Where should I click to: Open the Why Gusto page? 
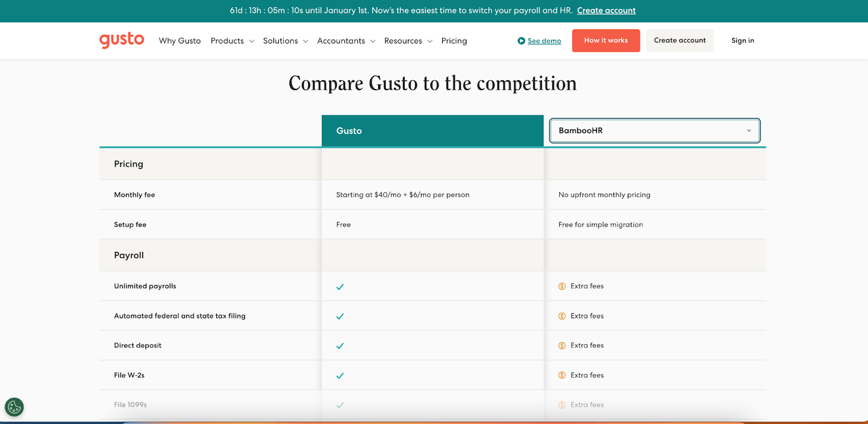(x=180, y=41)
